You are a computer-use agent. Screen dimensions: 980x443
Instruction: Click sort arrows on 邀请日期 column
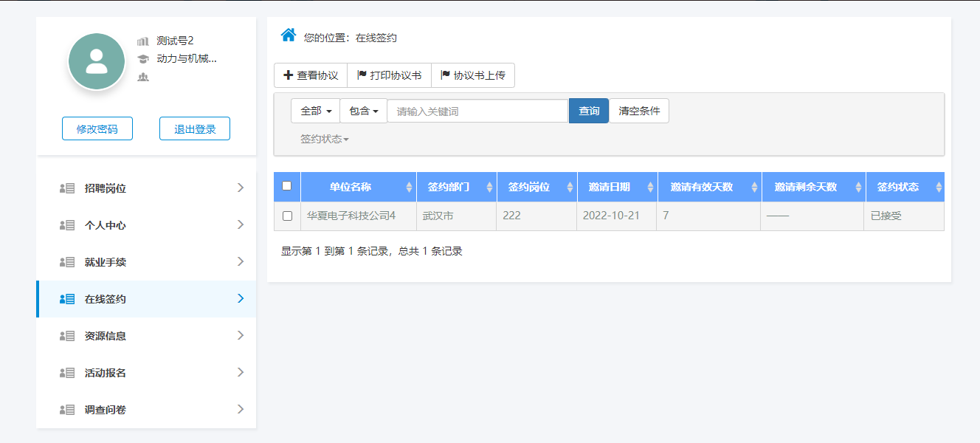(650, 188)
